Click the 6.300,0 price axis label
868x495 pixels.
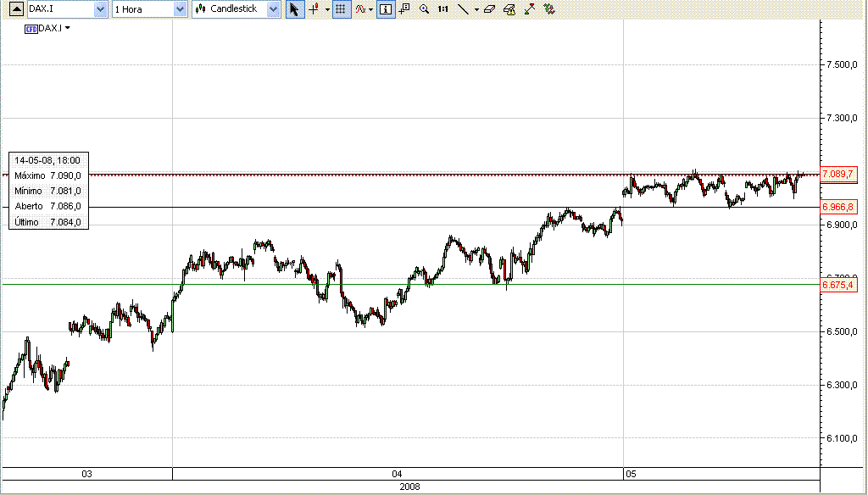tap(842, 385)
